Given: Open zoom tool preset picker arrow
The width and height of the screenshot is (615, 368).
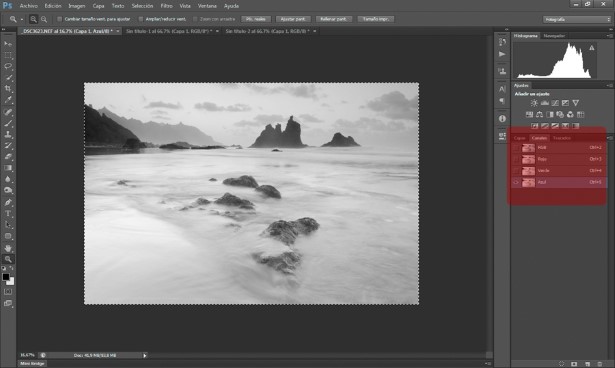Looking at the screenshot, I should tap(22, 19).
